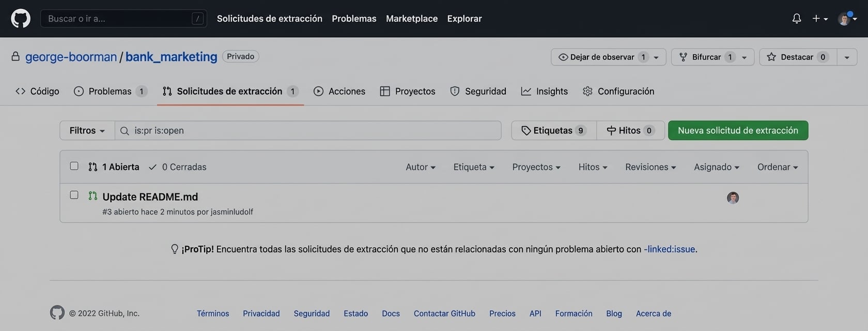
Task: Click the checkmark icon next to 0 Cerradas
Action: pos(152,167)
